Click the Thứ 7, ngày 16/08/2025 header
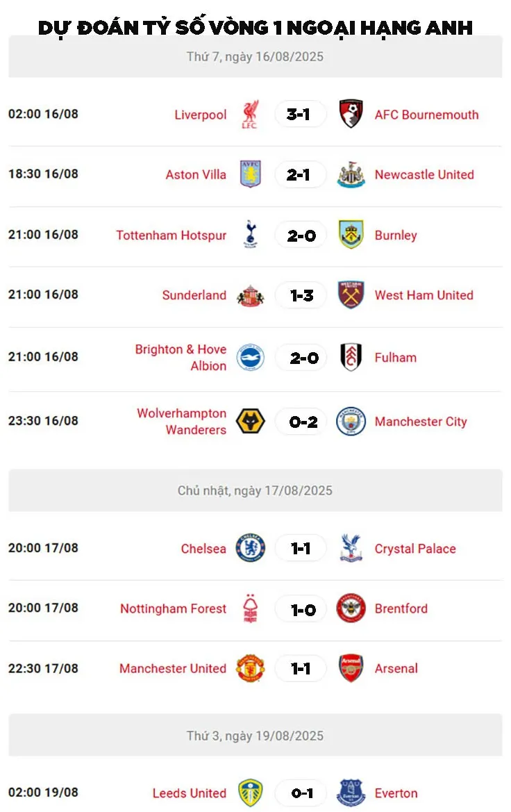 tap(255, 57)
